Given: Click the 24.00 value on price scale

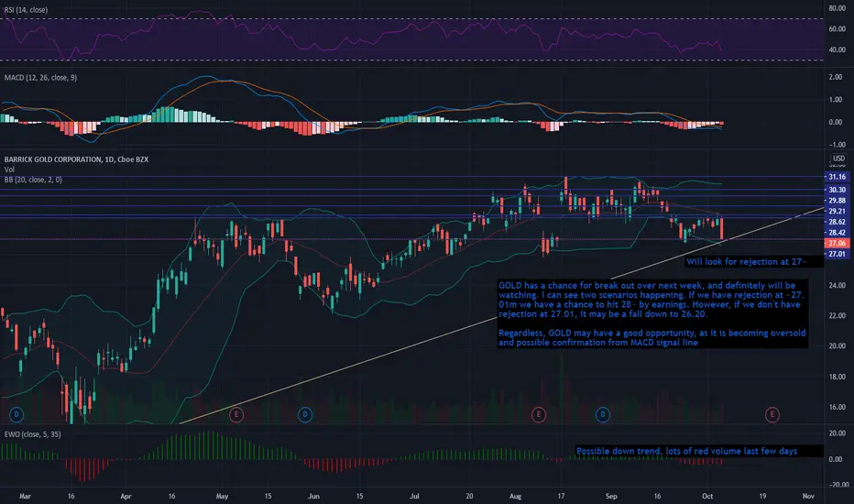Looking at the screenshot, I should click(x=838, y=285).
